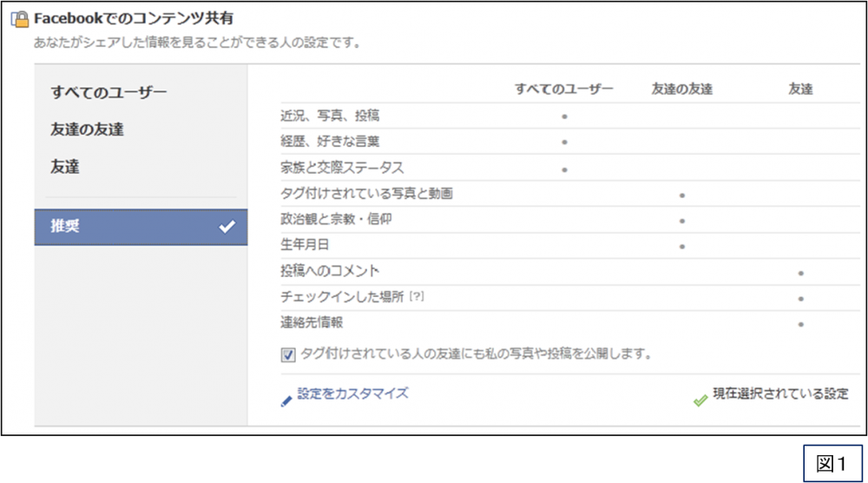Select the 友達 preset in sidebar
The image size is (868, 483).
coord(65,166)
